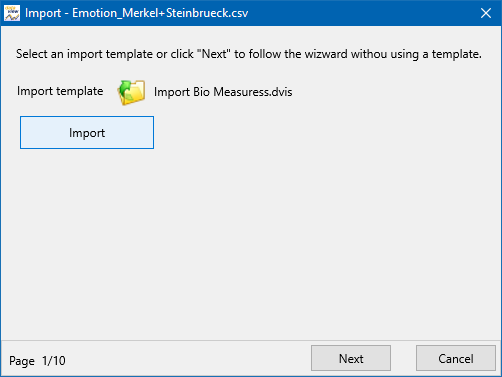Click the Import button
This screenshot has width=502, height=377.
click(87, 132)
